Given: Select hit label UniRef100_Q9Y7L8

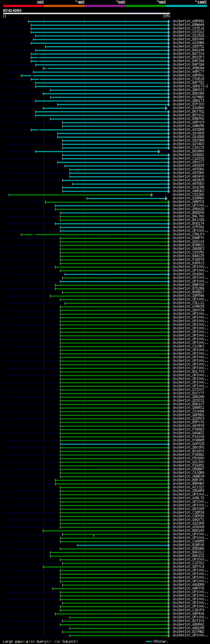Looking at the screenshot, I should 188,567.
